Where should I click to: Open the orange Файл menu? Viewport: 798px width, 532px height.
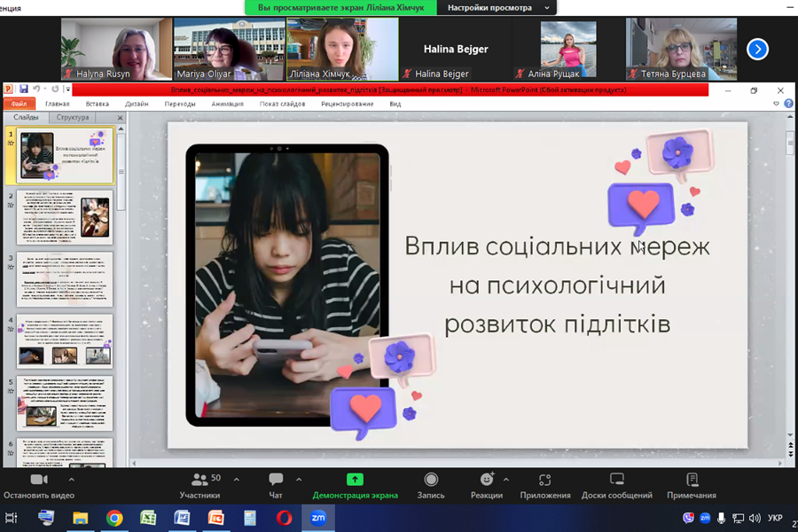pos(19,104)
